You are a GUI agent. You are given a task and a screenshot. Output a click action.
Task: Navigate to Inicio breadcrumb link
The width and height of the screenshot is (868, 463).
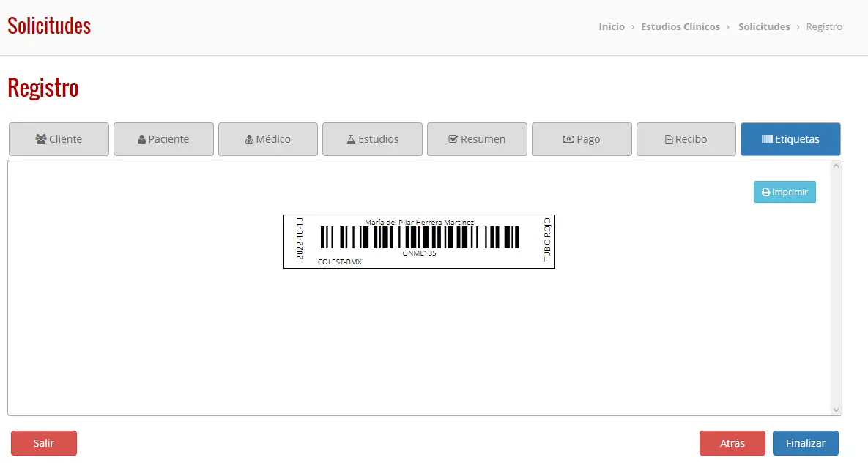coord(612,26)
